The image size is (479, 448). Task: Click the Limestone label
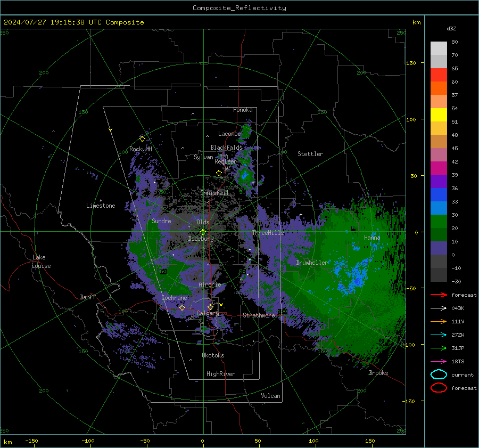pos(101,206)
